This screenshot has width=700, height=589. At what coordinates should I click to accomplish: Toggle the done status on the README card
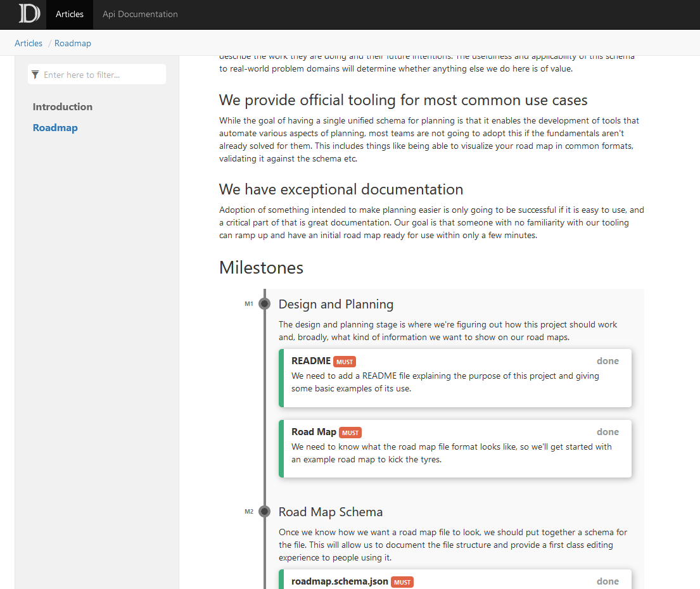(607, 360)
